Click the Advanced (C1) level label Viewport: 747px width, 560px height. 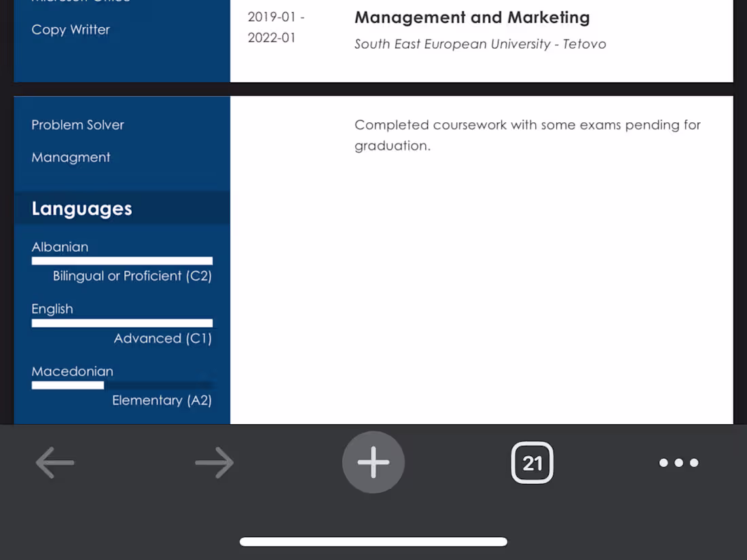click(x=163, y=338)
